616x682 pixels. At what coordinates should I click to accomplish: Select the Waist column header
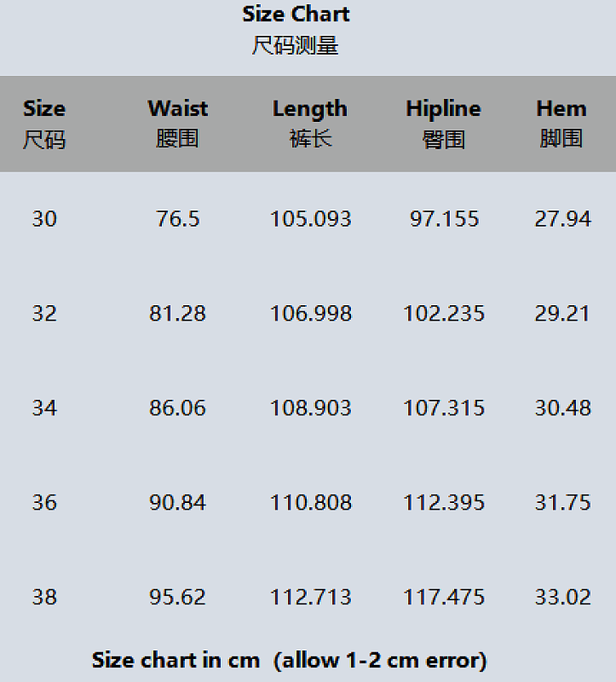[178, 124]
